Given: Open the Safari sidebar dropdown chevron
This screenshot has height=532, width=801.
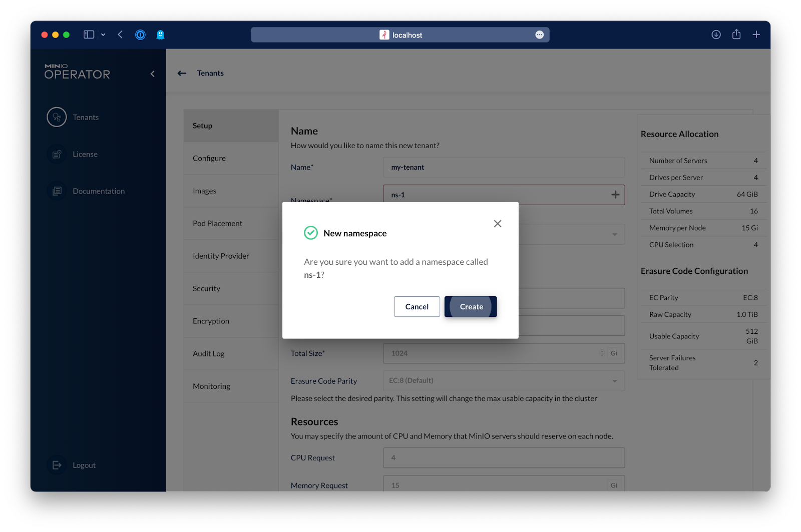Looking at the screenshot, I should click(x=103, y=35).
